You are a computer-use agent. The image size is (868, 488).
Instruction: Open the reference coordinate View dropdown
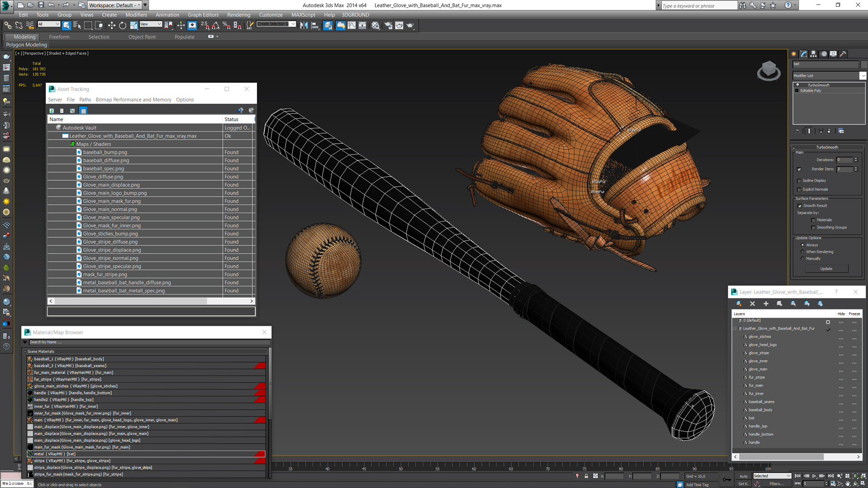(151, 24)
